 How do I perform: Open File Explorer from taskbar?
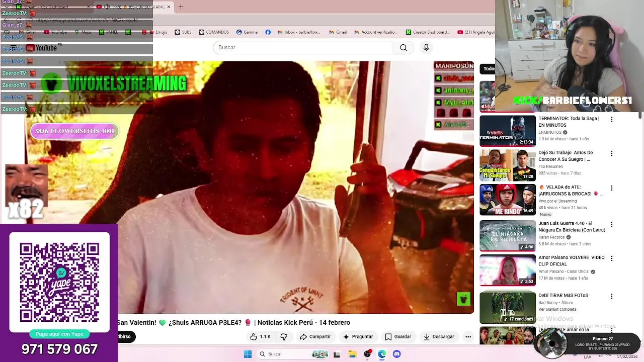coord(352,354)
